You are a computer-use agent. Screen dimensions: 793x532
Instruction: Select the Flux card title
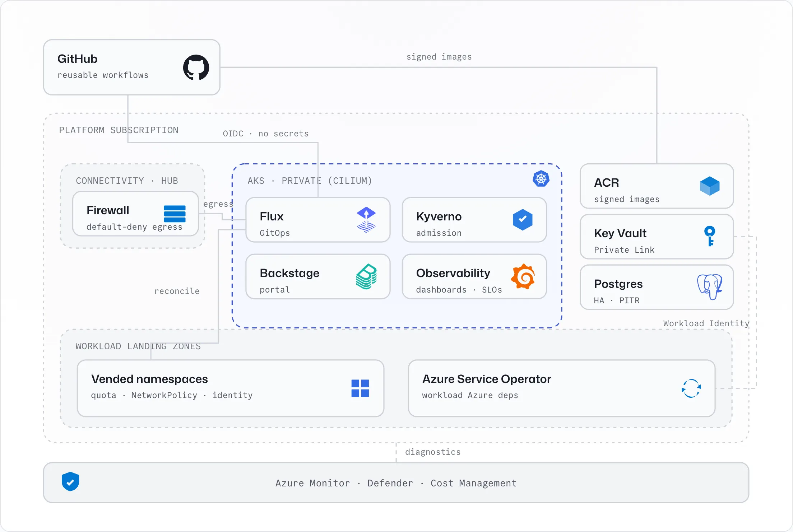(272, 216)
